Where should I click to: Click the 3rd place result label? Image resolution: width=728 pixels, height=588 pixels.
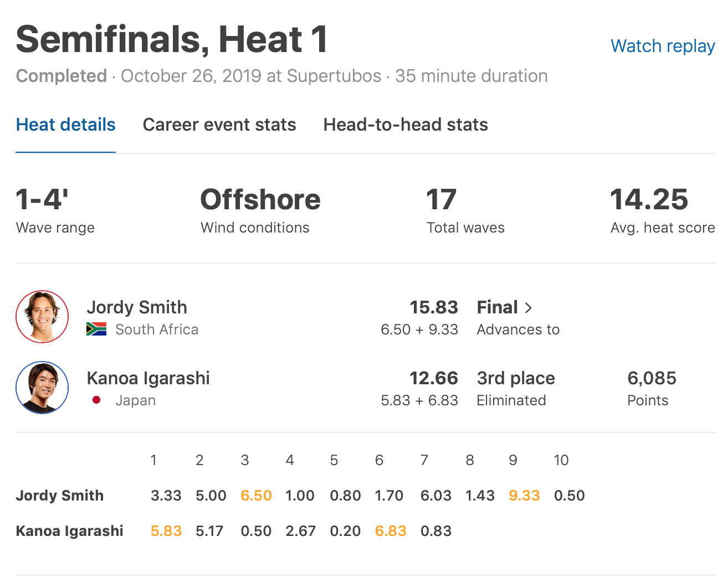point(516,378)
